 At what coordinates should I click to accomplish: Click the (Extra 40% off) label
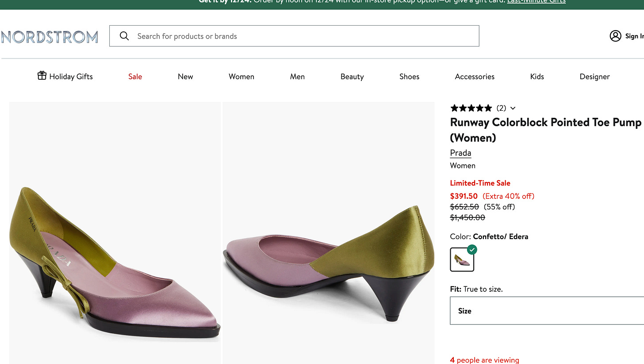tap(508, 196)
